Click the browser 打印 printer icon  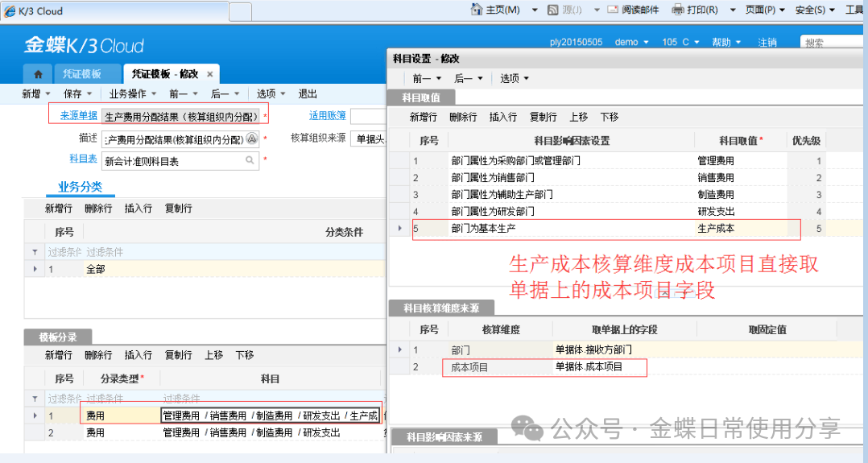678,10
